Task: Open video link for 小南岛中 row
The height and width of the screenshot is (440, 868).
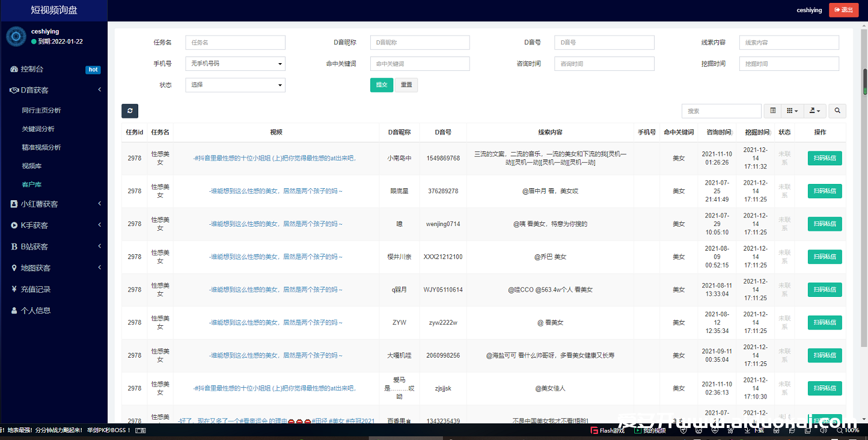Action: pos(275,158)
